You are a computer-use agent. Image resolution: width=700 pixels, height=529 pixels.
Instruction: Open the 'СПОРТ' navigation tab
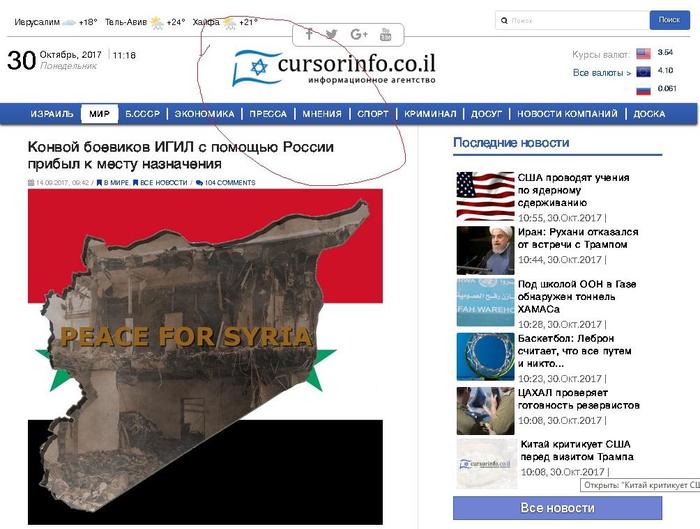click(x=373, y=114)
